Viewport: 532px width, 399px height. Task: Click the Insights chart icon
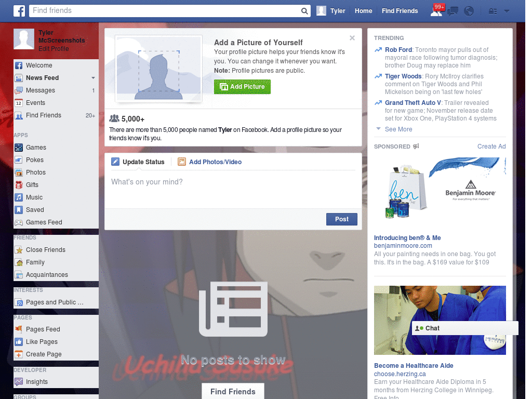19,382
